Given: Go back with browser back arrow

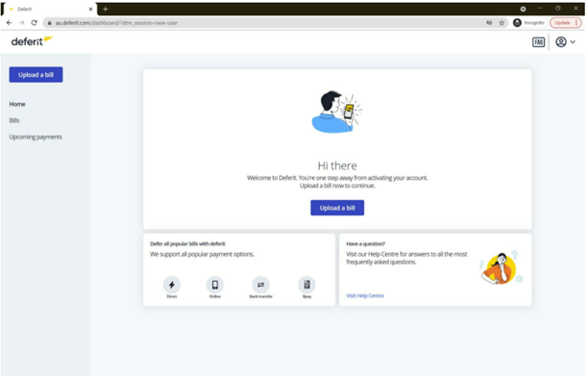Looking at the screenshot, I should pyautogui.click(x=9, y=23).
